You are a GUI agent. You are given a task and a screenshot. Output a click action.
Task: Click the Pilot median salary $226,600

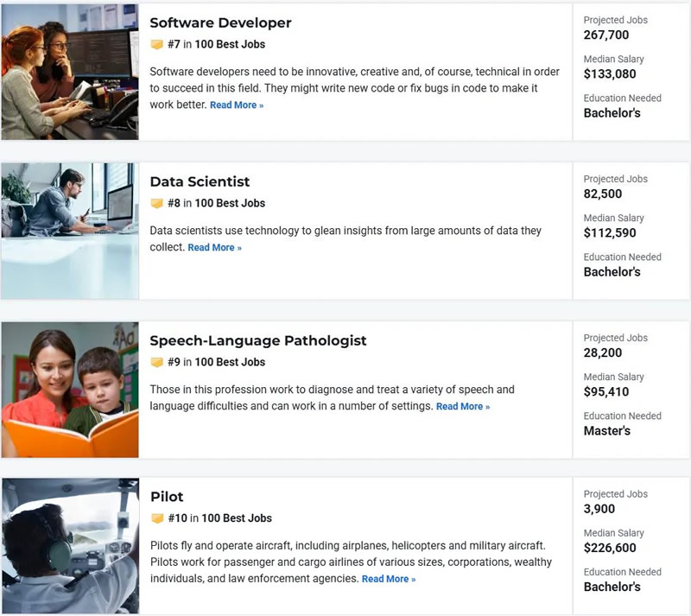(x=610, y=548)
